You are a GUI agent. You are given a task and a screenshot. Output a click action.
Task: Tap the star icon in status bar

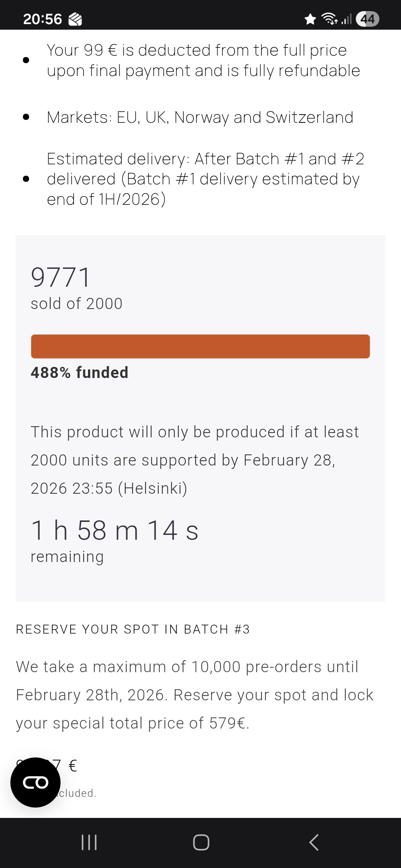[x=310, y=19]
